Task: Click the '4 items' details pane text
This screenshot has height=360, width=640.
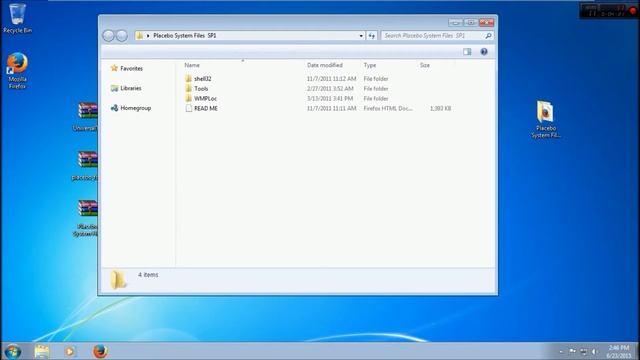Action: [148, 275]
